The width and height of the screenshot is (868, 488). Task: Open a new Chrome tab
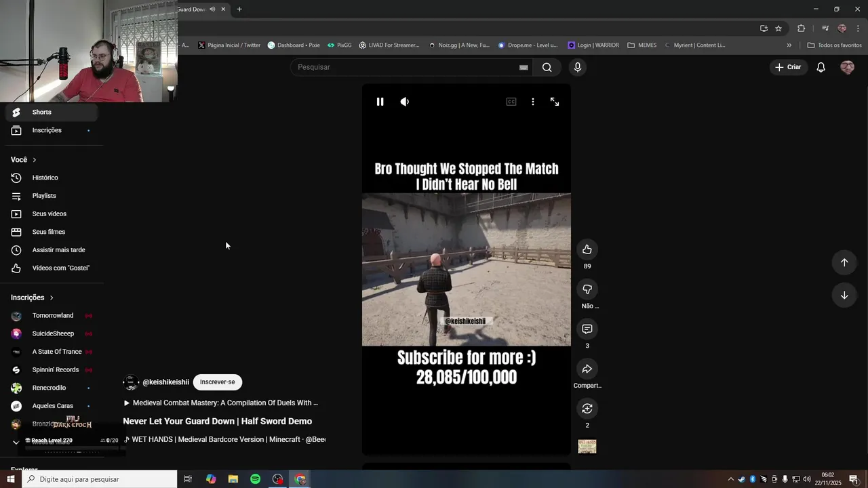click(x=239, y=9)
